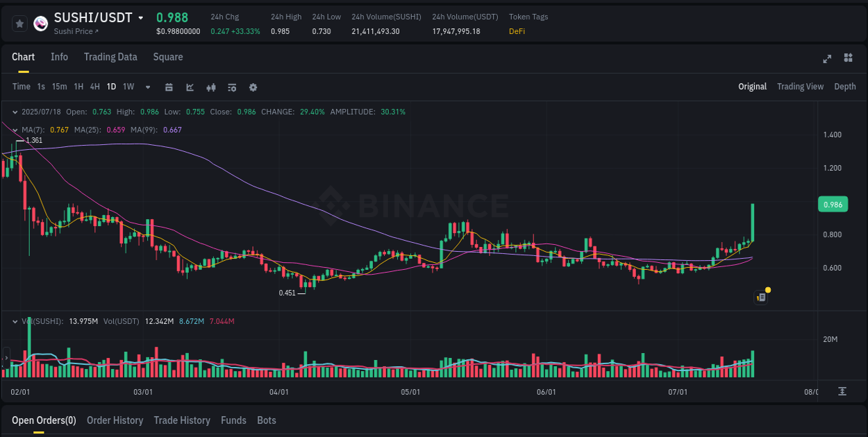Collapse the Volume indicator section chevron
This screenshot has height=437, width=868.
(15, 321)
